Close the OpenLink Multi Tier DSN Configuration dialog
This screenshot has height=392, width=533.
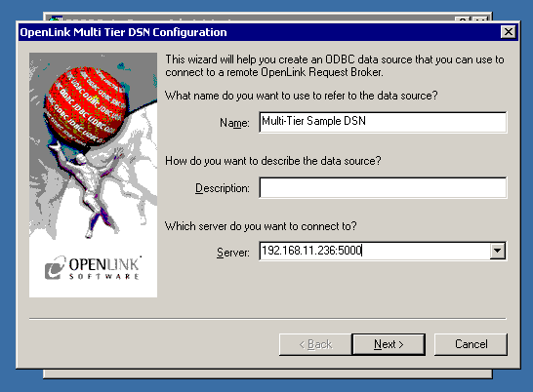pos(509,32)
